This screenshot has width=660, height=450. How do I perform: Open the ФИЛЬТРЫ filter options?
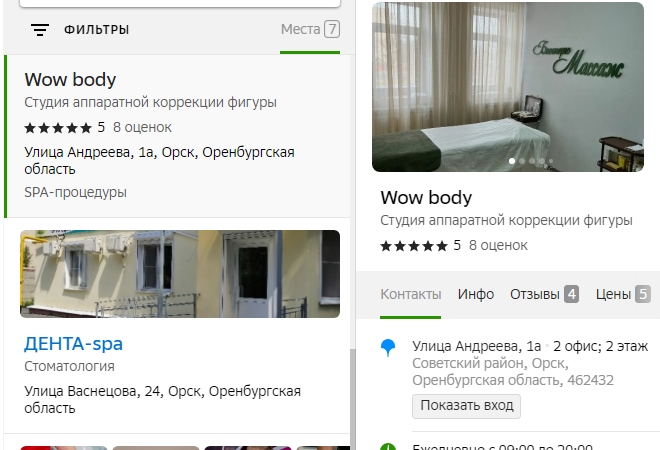[x=96, y=30]
